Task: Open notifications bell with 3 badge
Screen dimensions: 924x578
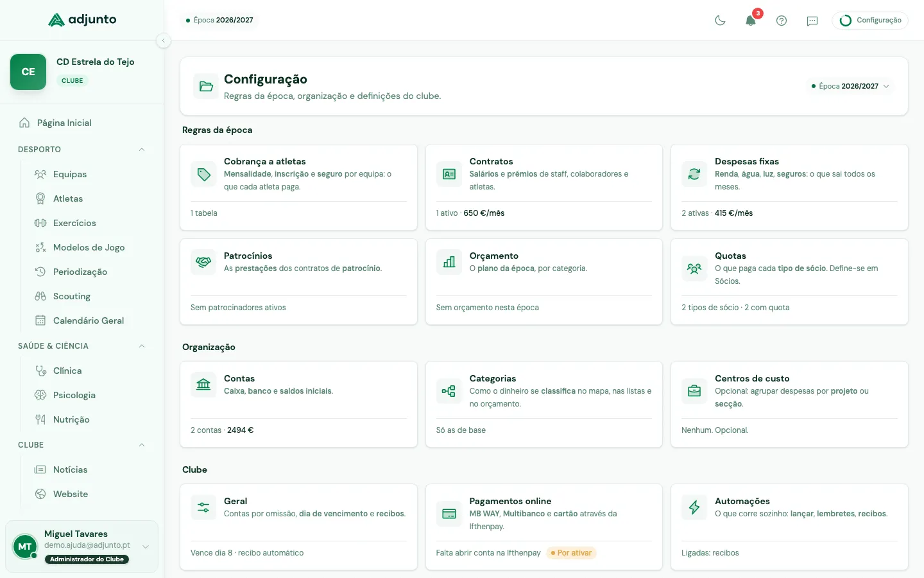Action: pyautogui.click(x=751, y=21)
